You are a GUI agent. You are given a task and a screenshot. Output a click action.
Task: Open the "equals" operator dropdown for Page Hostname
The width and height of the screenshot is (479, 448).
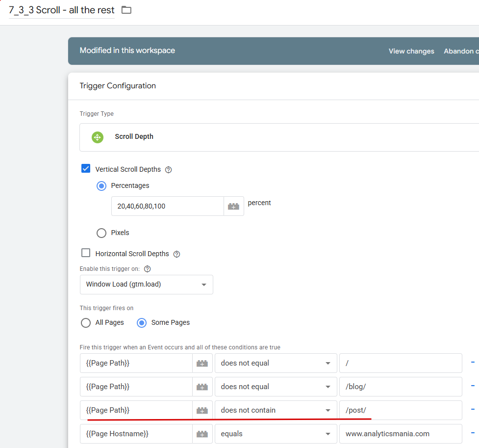pyautogui.click(x=276, y=434)
